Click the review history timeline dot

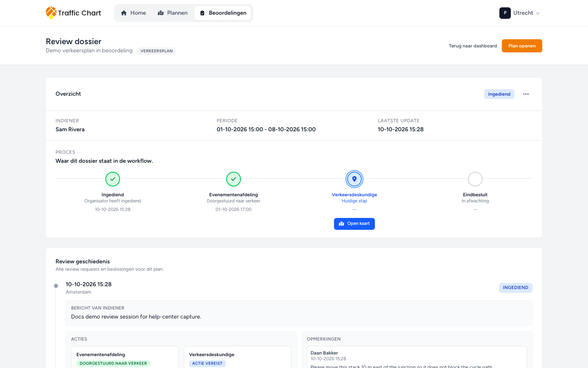[56, 286]
